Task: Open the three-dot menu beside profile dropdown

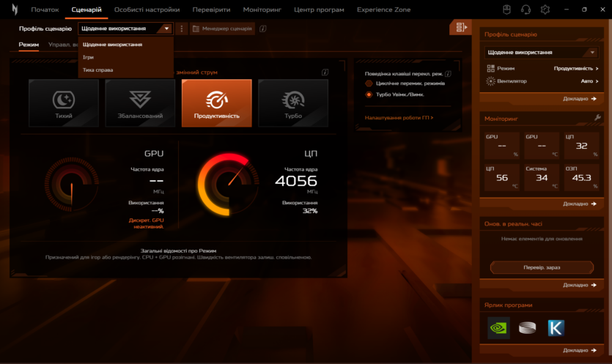Action: pos(182,29)
